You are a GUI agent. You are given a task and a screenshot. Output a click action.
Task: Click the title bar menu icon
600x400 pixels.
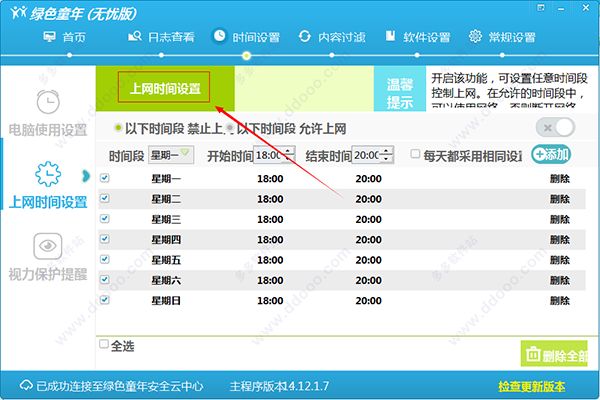541,8
